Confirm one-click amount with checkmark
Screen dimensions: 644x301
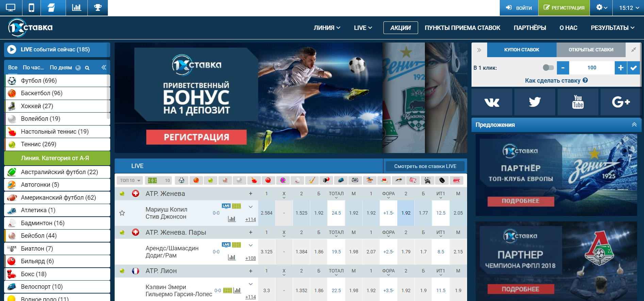pyautogui.click(x=633, y=68)
